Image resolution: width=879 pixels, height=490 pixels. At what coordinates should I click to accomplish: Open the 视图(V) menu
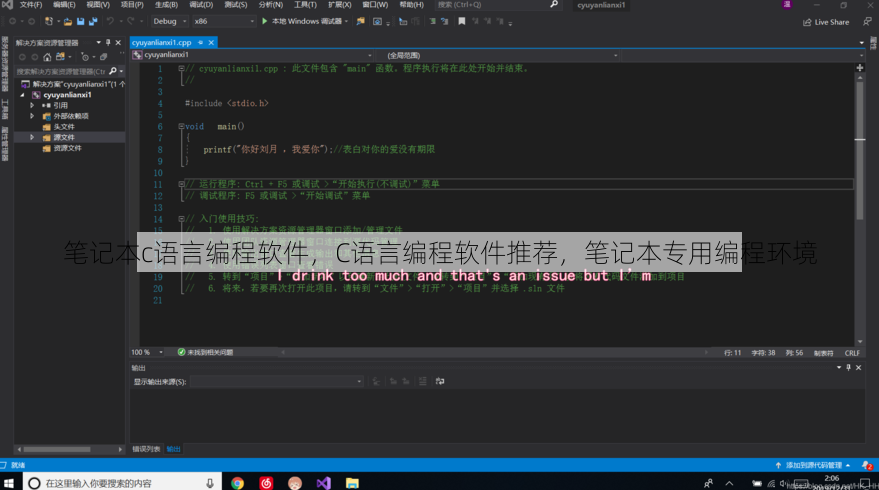coord(98,4)
